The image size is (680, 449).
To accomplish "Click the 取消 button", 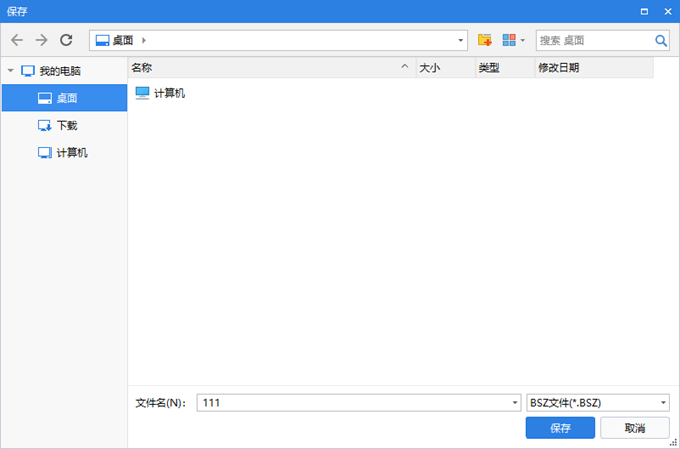I will [x=634, y=428].
